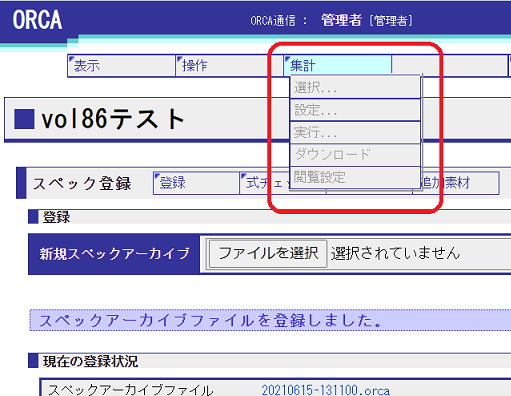Open the 表示 menu
This screenshot has width=511, height=396.
point(121,66)
